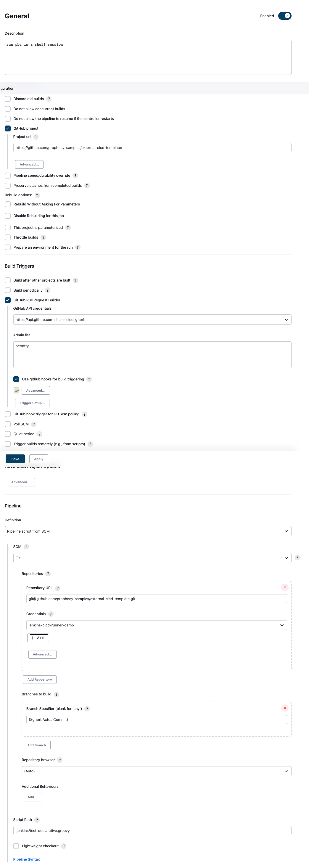
Task: Delete the branch specifier using its X icon
Action: pos(285,708)
